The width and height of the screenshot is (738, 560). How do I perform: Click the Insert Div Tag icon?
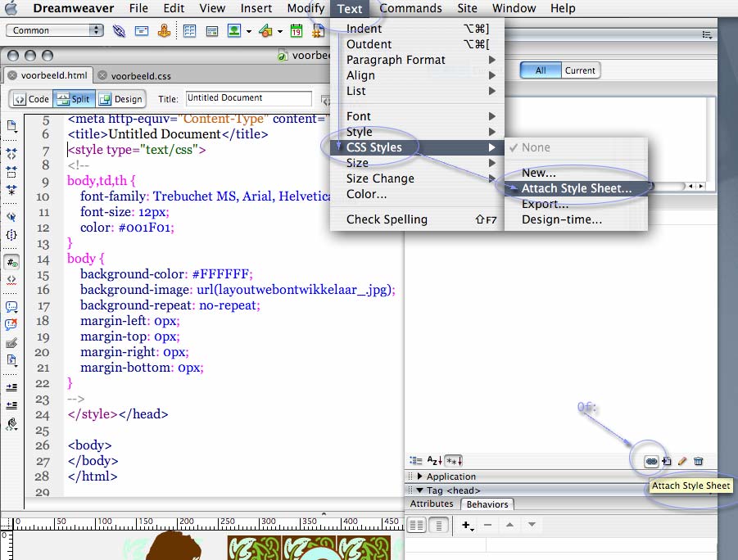point(212,32)
